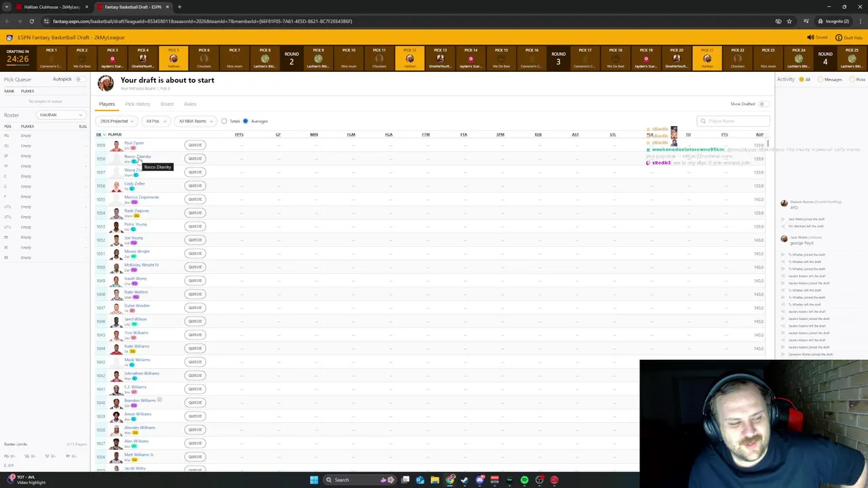Select the Messages activity radio button

[x=821, y=79]
